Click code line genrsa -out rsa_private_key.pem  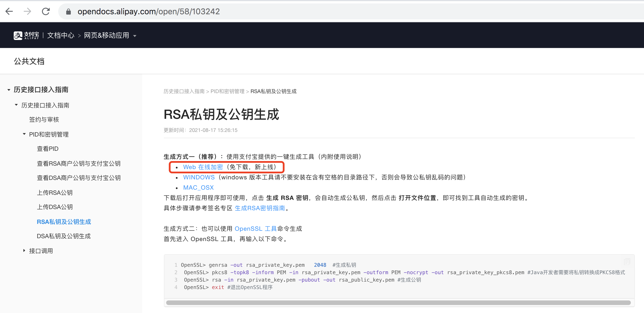(x=268, y=265)
